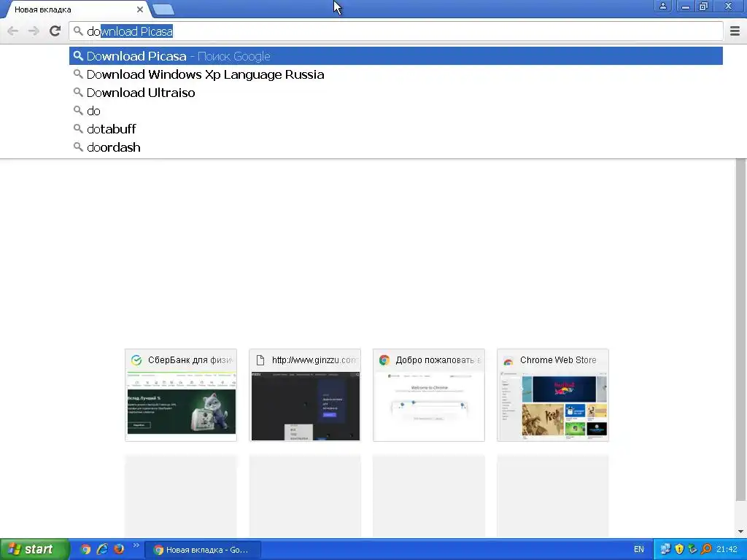Close the Новая вкладка tab
This screenshot has width=747, height=560.
click(x=139, y=9)
